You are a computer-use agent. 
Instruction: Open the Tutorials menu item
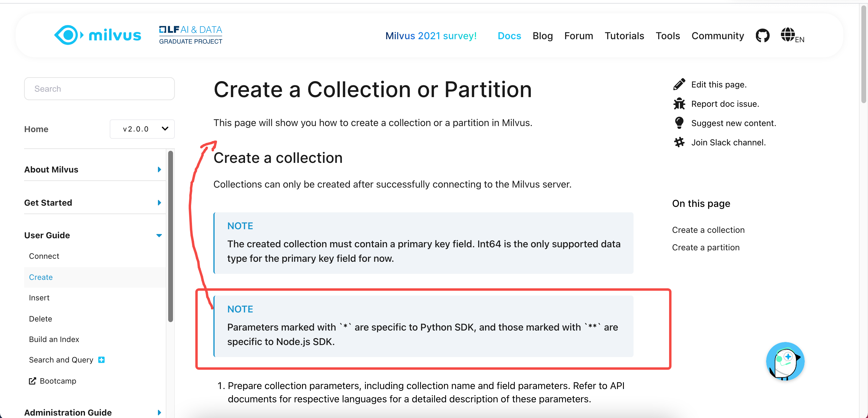tap(624, 36)
